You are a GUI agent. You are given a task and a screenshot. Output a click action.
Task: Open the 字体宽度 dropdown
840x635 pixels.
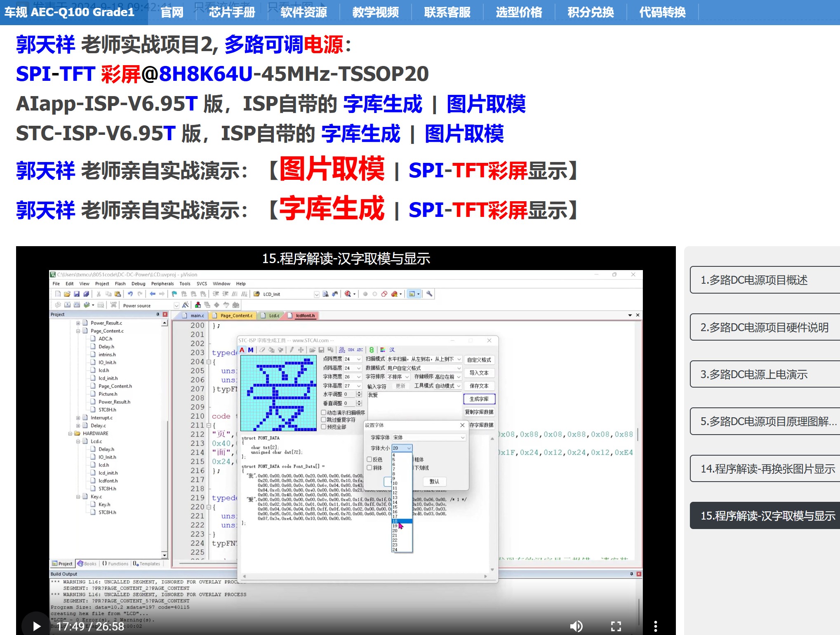pyautogui.click(x=353, y=377)
